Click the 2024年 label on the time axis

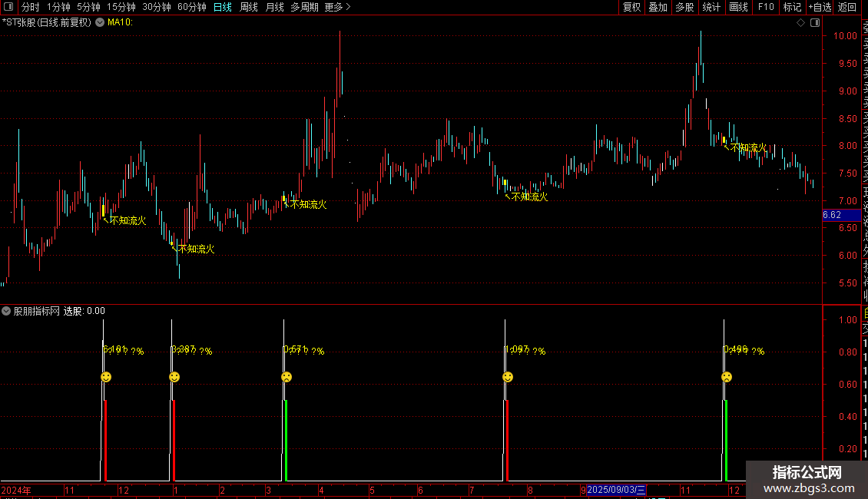click(16, 490)
